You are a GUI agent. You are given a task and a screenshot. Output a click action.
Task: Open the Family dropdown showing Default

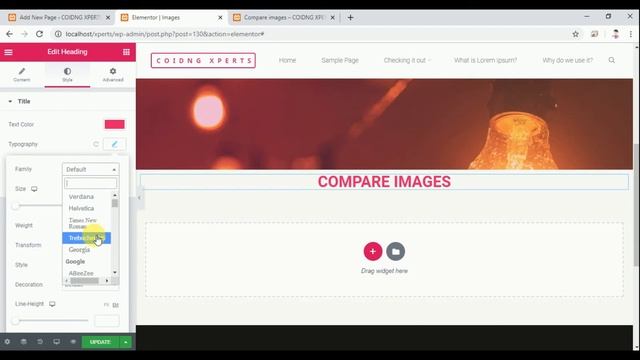91,169
